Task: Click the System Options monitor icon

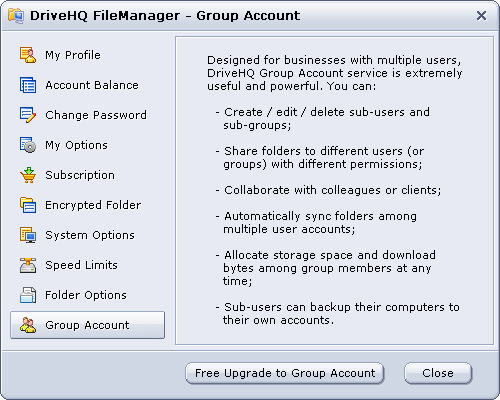Action: tap(28, 235)
